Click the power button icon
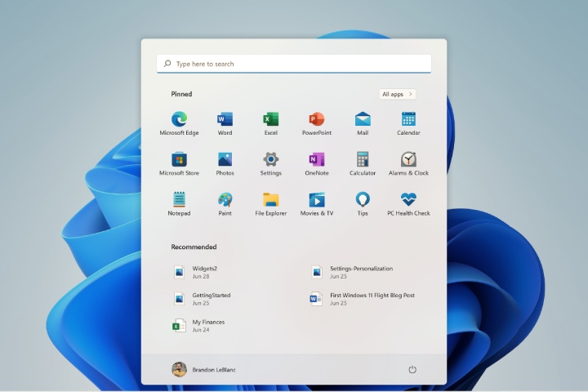Screen dimensions: 588x392 [x=412, y=369]
